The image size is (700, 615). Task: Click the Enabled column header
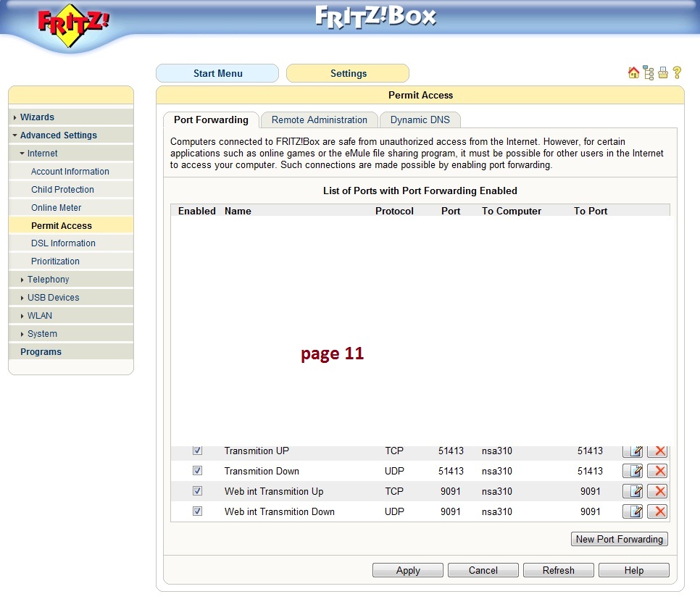coord(197,211)
